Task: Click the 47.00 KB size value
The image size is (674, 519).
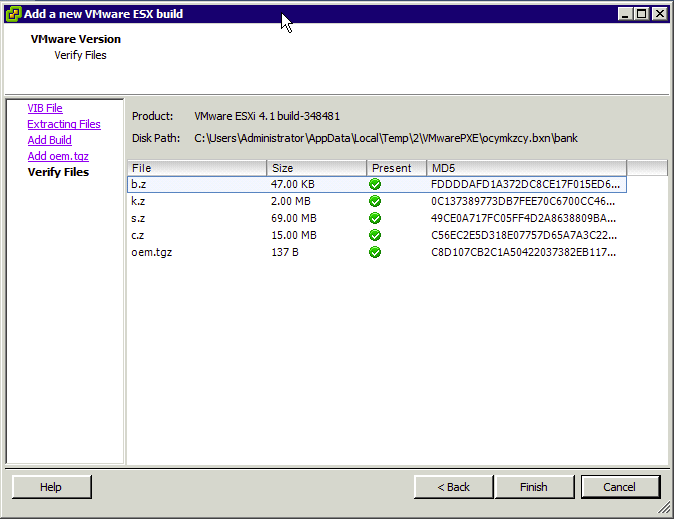Action: tap(293, 184)
